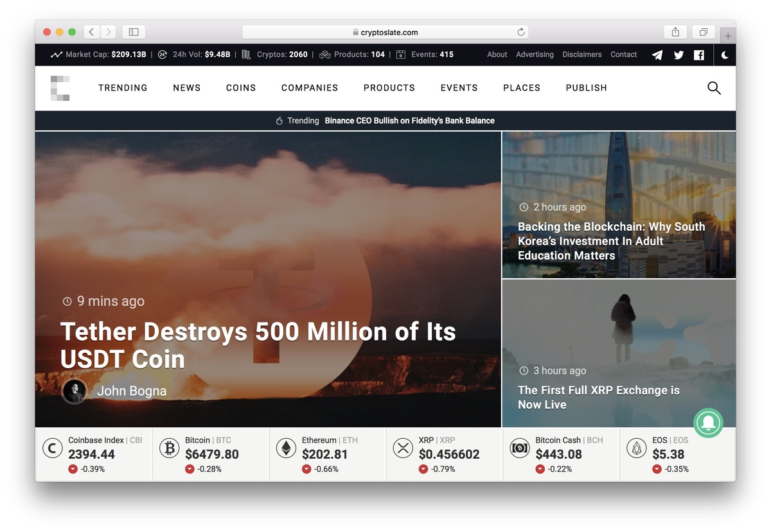Click the Coinbase Index logo icon
The image size is (771, 532).
53,448
